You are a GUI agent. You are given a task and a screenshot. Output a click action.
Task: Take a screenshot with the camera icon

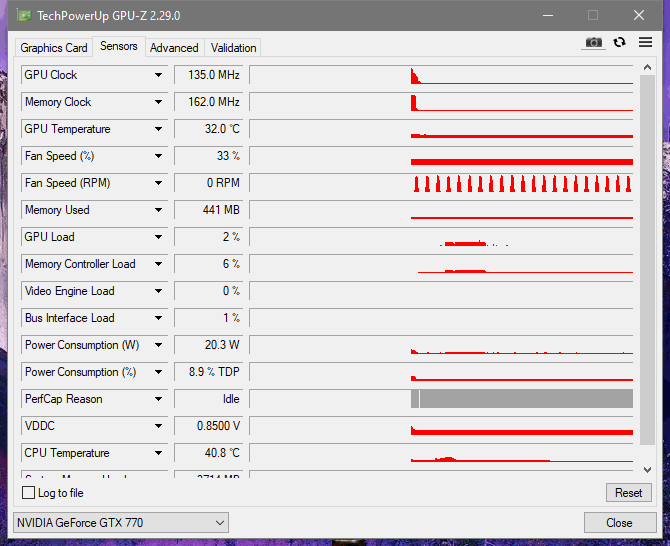(594, 42)
